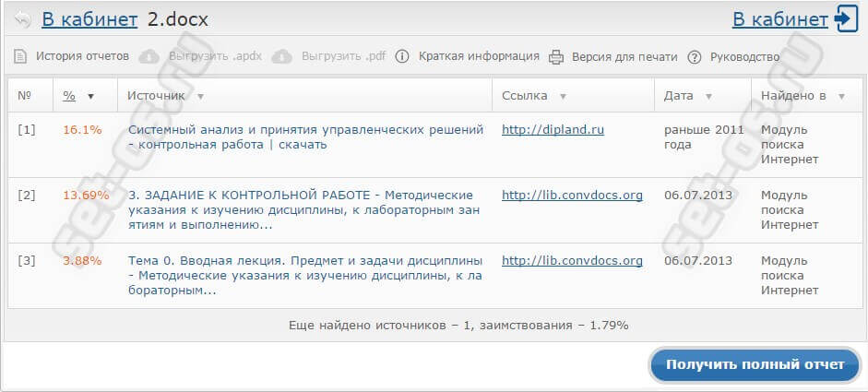Select Выгрузить .apdx text
868x392 pixels.
(x=215, y=56)
